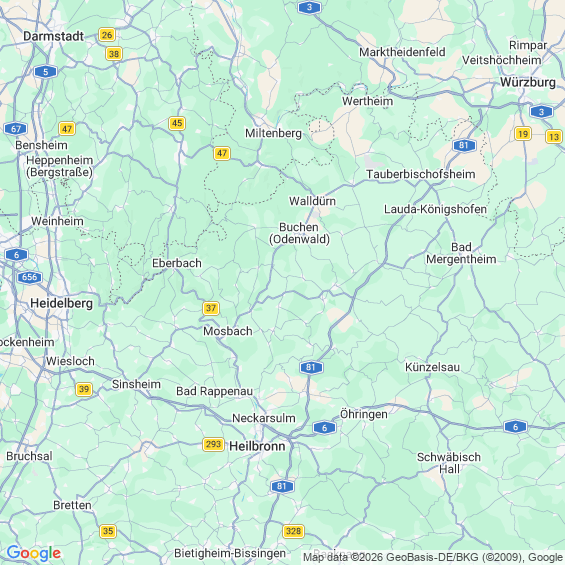This screenshot has height=565, width=565.
Task: Select the Buchen (Odenwald) town label
Action: pyautogui.click(x=299, y=233)
